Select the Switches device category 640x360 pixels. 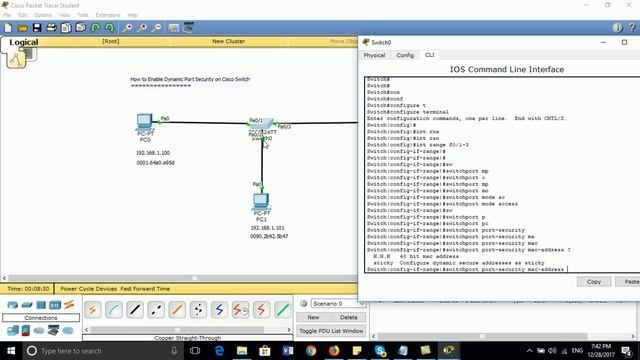pyautogui.click(x=27, y=304)
